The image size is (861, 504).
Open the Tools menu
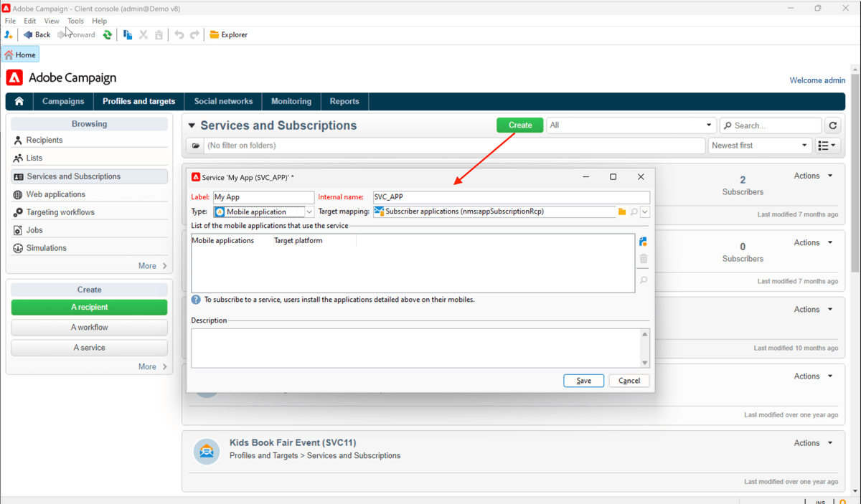coord(75,21)
